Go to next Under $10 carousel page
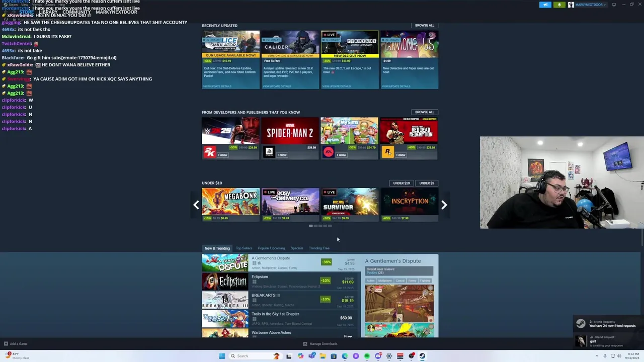Viewport: 644px width, 362px height. 444,205
